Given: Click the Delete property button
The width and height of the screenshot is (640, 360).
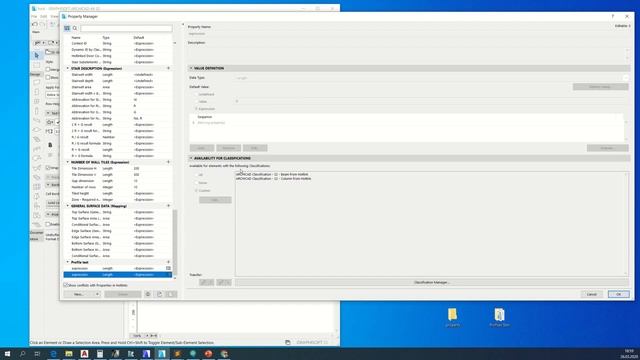Looking at the screenshot, I should click(x=123, y=294).
